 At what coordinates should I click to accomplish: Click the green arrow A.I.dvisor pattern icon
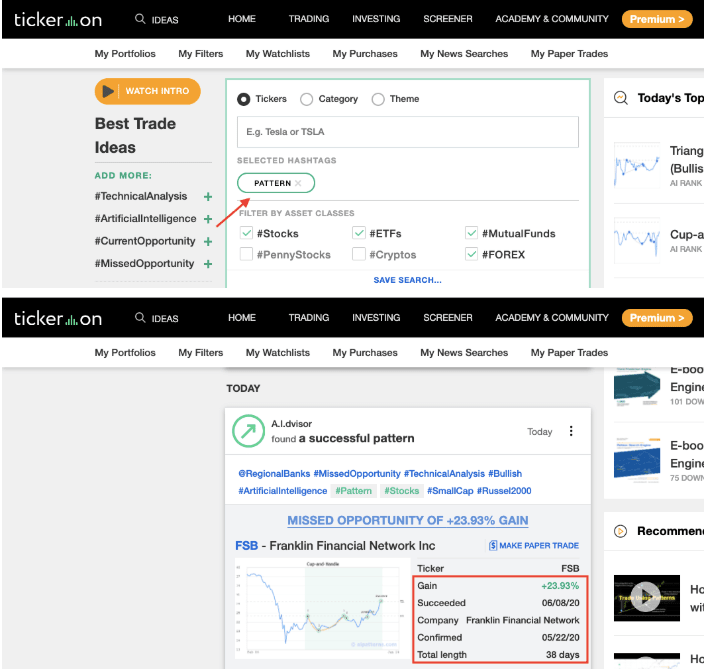(248, 431)
